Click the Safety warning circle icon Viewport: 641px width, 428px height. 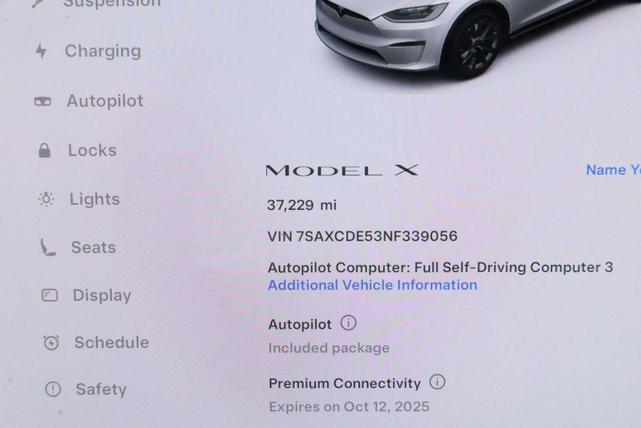53,389
